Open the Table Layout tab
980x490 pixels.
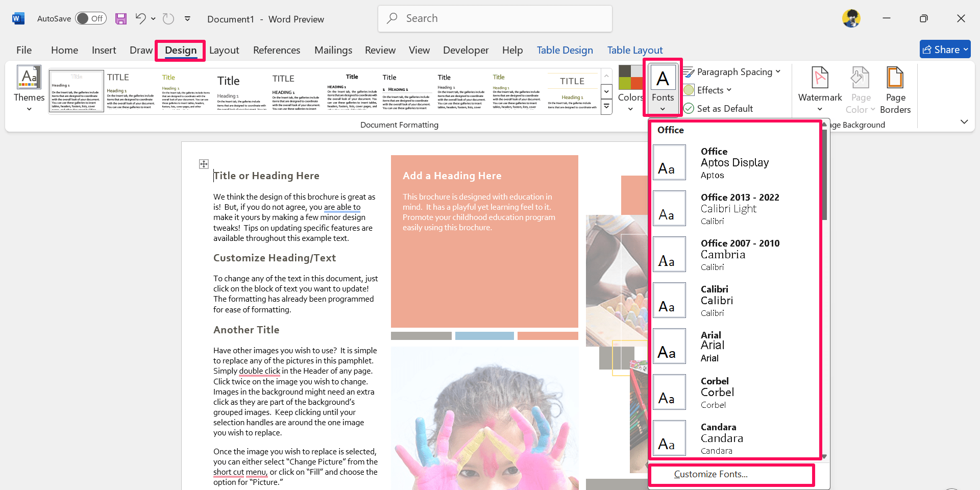tap(635, 50)
